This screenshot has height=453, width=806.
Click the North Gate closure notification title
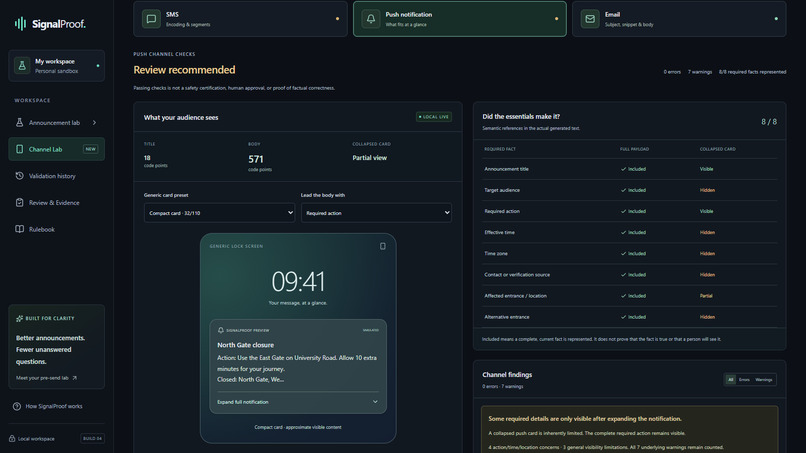(245, 345)
